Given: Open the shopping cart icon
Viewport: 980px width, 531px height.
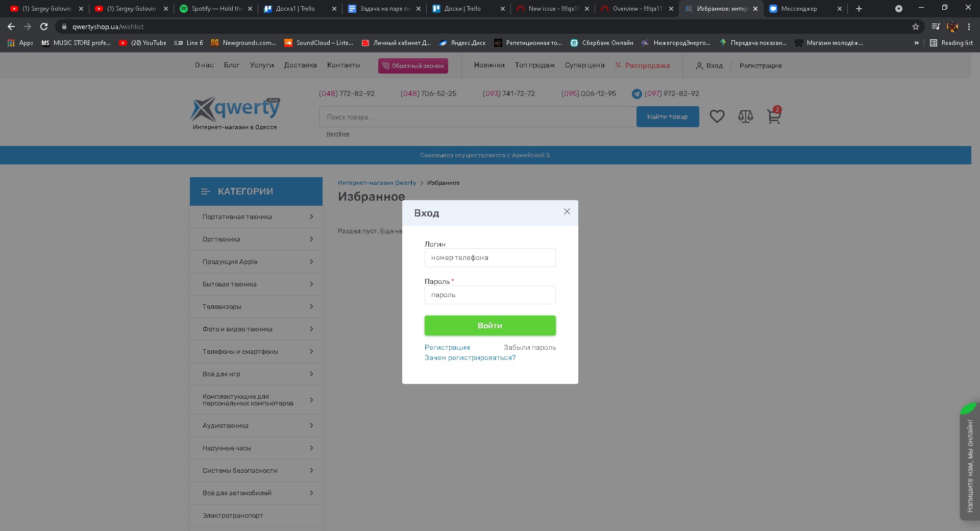Looking at the screenshot, I should point(774,117).
